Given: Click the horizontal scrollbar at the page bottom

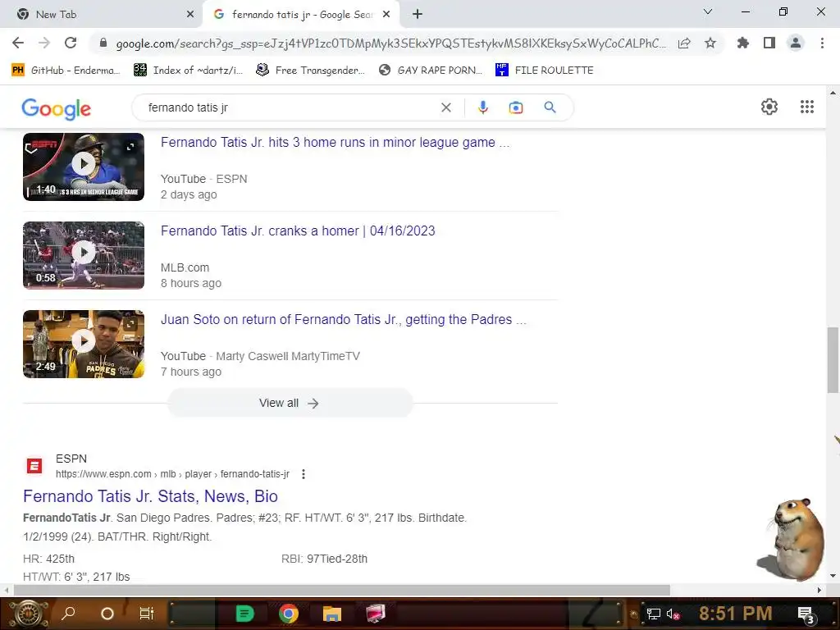Looking at the screenshot, I should [342, 590].
